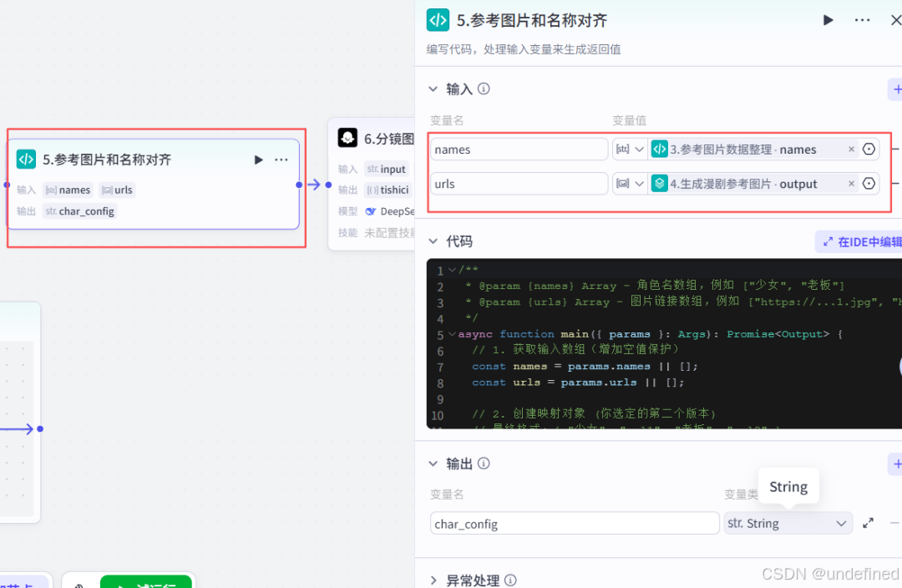Remove the names variable reference via its x

pyautogui.click(x=851, y=149)
